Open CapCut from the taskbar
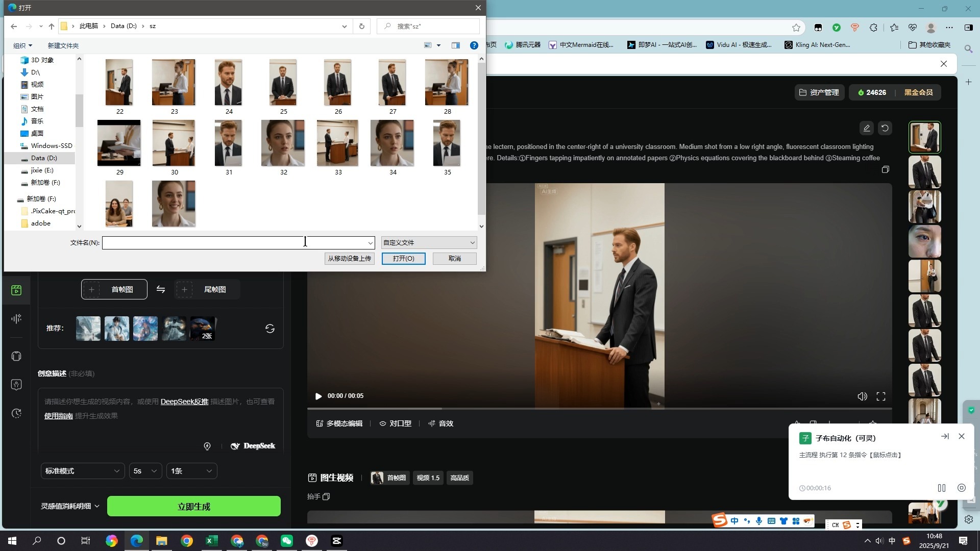The height and width of the screenshot is (551, 980). [x=337, y=541]
